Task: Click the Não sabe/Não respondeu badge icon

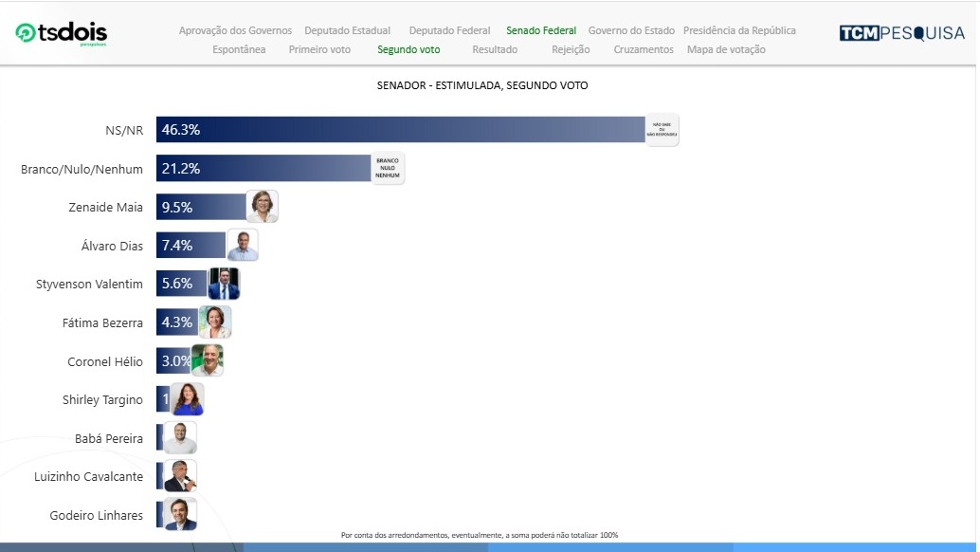Action: [662, 130]
